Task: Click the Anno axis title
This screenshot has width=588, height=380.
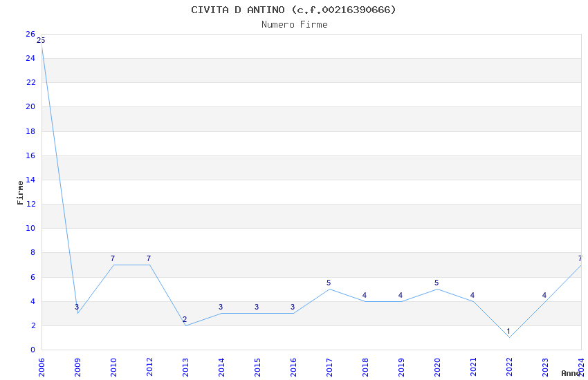Action: click(x=571, y=373)
